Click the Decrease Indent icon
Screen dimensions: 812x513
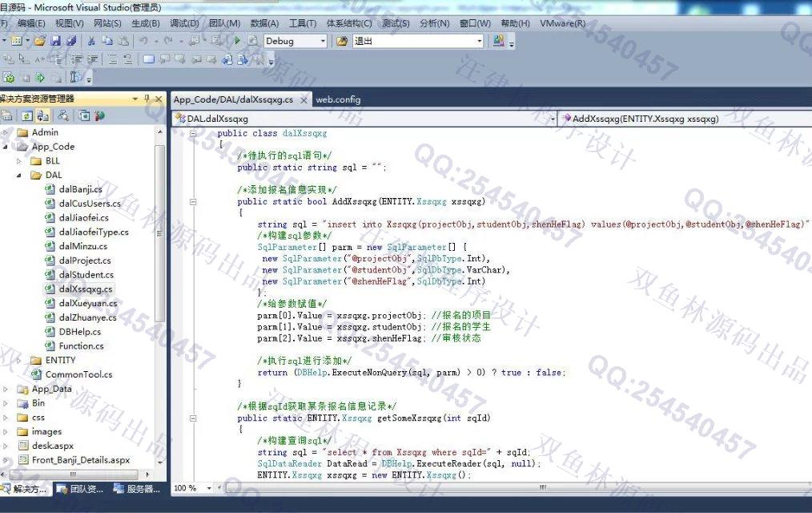[76, 59]
